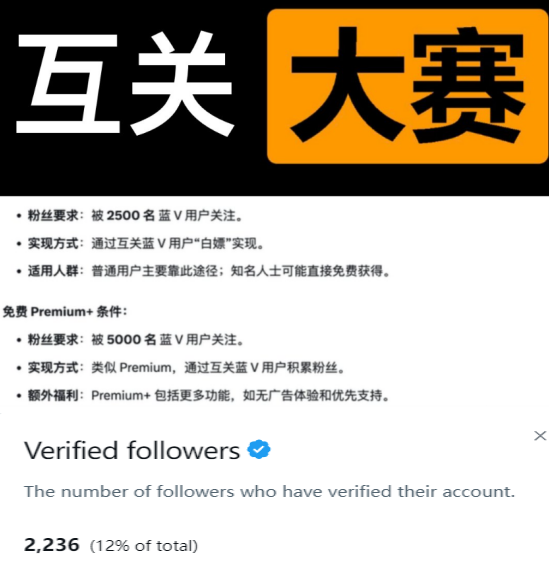Screen dimensions: 549x563
Task: Click the 白嫖 quoted word
Action: [213, 244]
